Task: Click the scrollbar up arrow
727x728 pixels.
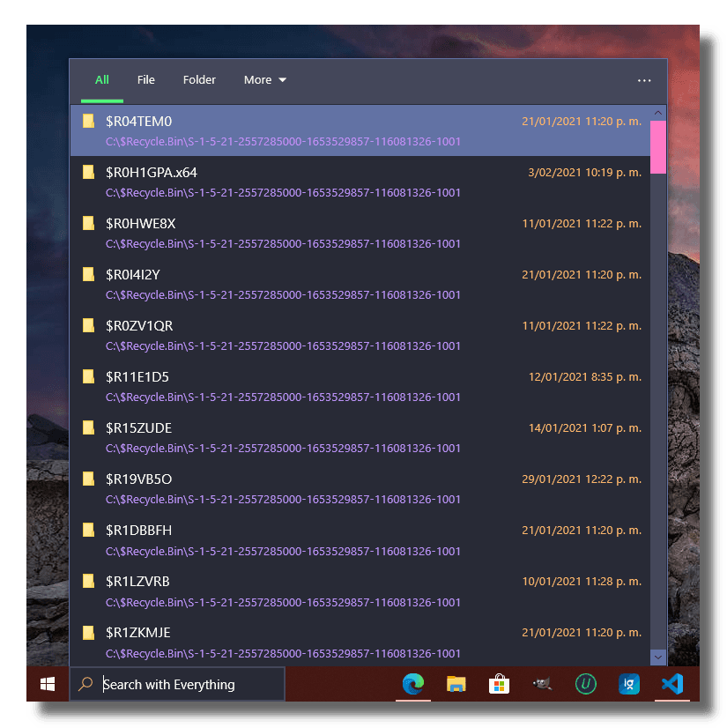Action: click(658, 113)
